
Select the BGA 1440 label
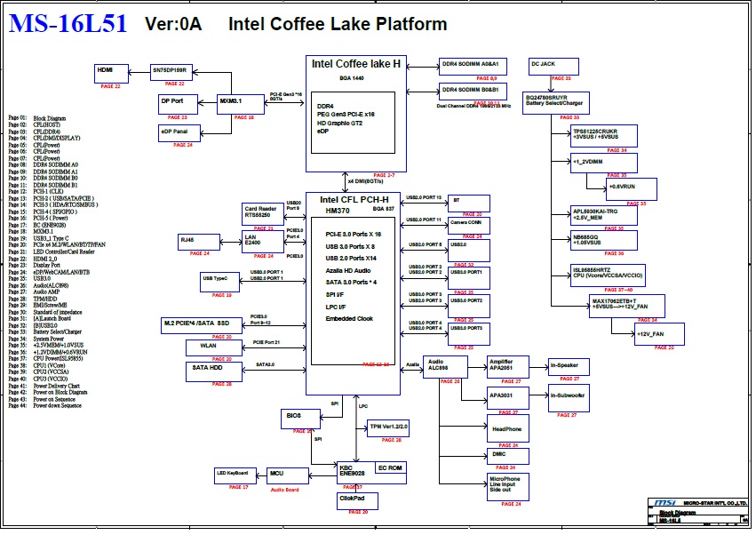point(352,78)
